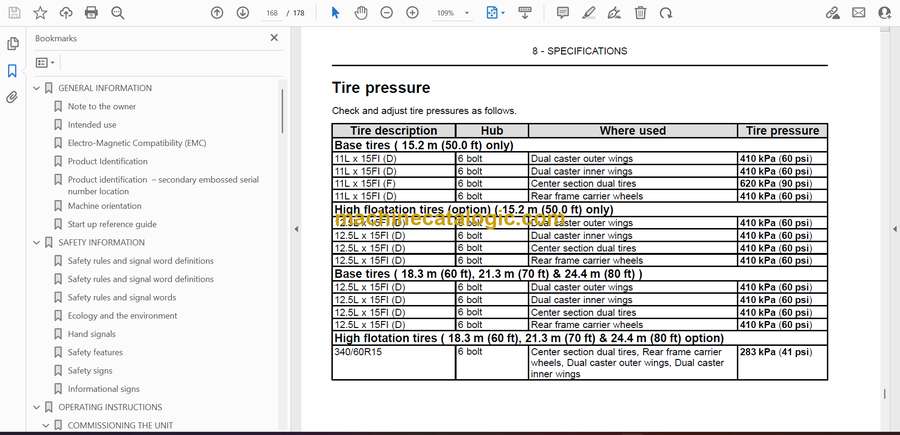Click the Where used column header
The image size is (900, 435).
point(633,130)
